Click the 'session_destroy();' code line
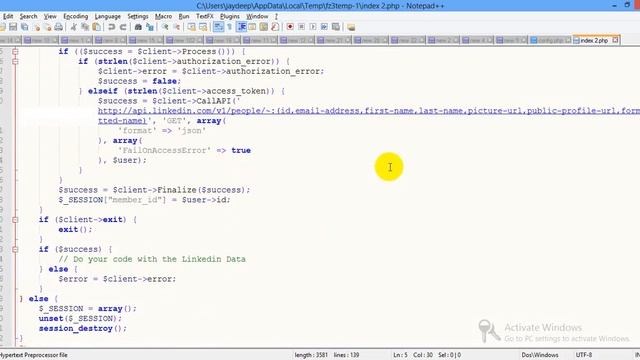Screen dimensions: 640x360 [x=83, y=328]
